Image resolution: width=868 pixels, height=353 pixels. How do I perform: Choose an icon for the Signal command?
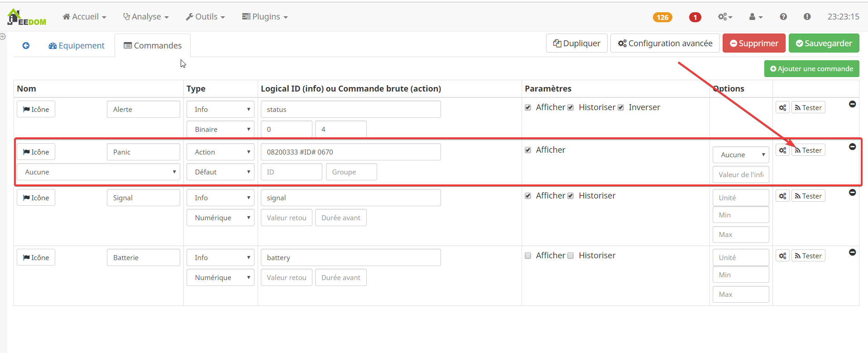tap(36, 198)
